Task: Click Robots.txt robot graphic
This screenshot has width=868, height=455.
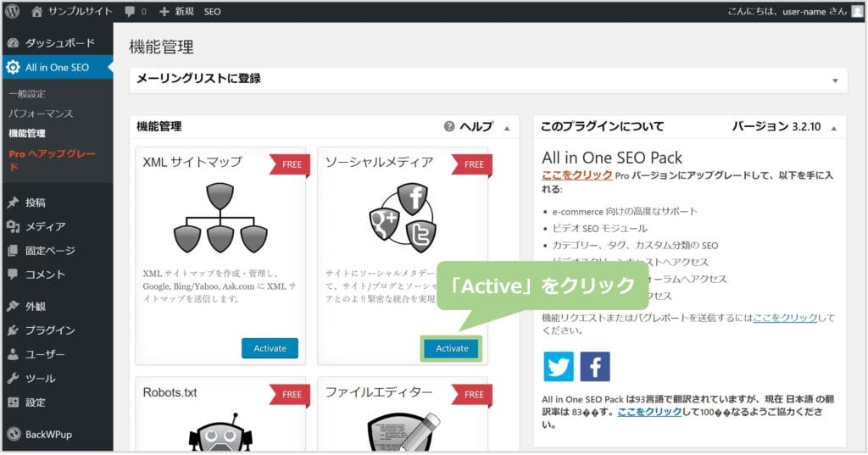Action: [220, 433]
